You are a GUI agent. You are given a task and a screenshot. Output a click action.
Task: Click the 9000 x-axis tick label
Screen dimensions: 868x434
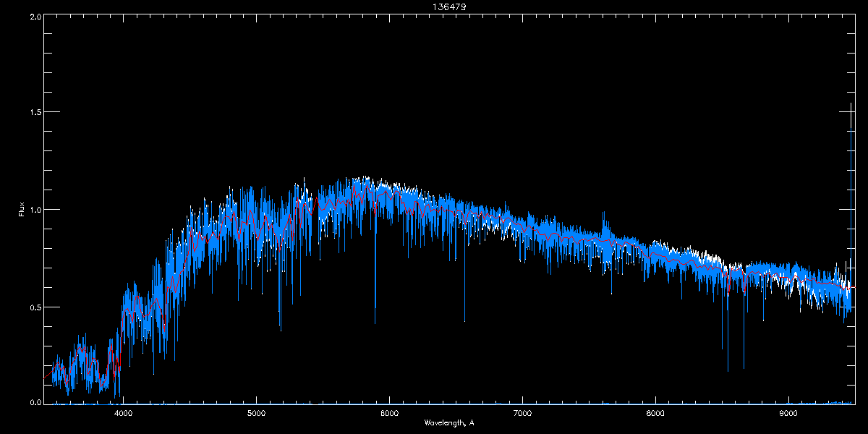tap(788, 414)
